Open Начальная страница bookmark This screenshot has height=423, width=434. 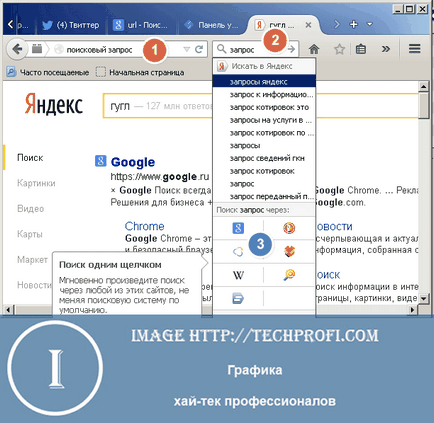(x=140, y=72)
